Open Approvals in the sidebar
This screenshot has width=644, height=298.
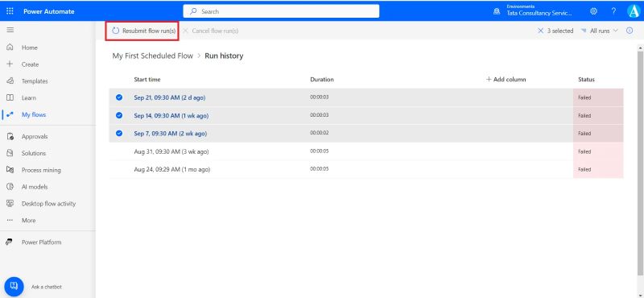pyautogui.click(x=35, y=136)
